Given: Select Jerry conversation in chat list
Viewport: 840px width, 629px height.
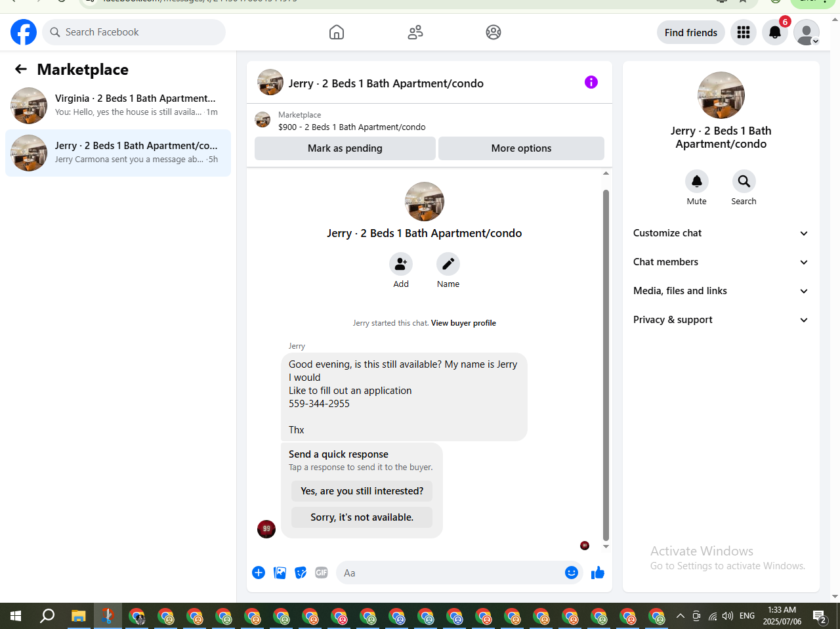Looking at the screenshot, I should coord(118,152).
